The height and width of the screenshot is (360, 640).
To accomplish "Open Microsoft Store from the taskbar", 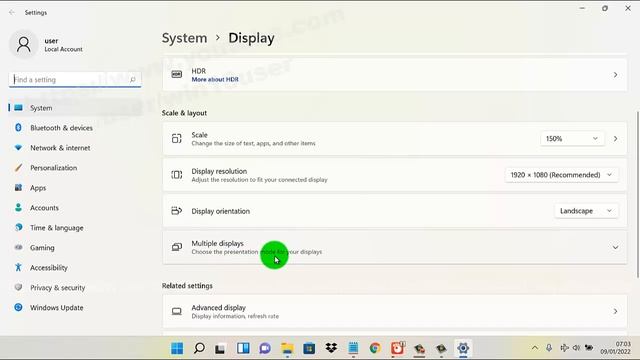I will point(309,348).
